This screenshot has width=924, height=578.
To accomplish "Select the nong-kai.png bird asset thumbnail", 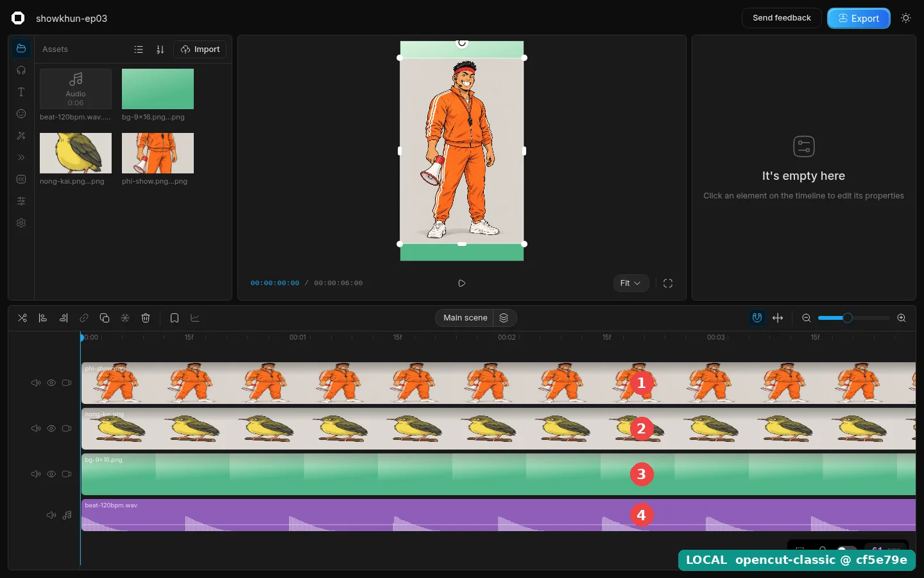I will click(76, 153).
